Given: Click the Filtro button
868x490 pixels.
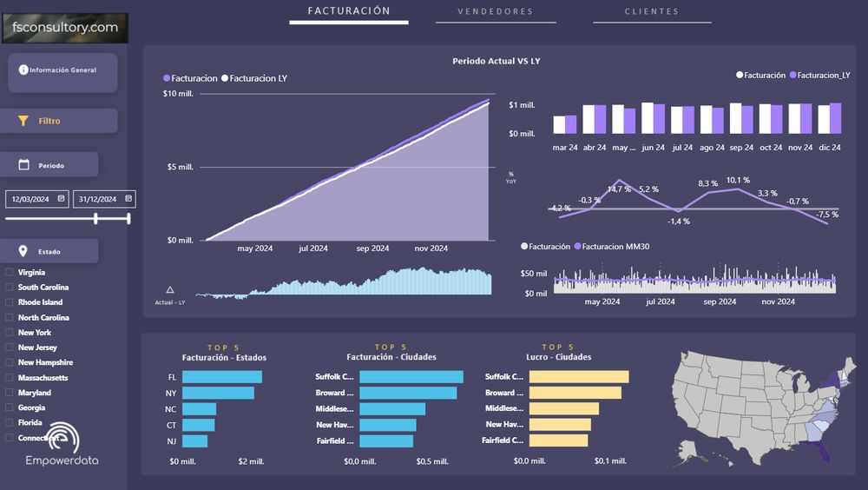Looking at the screenshot, I should click(x=59, y=121).
